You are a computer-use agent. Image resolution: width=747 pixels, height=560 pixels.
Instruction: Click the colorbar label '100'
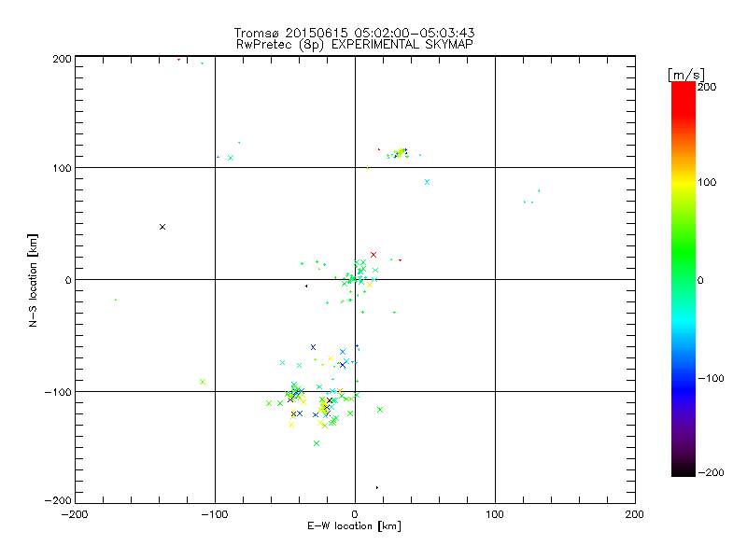707,182
